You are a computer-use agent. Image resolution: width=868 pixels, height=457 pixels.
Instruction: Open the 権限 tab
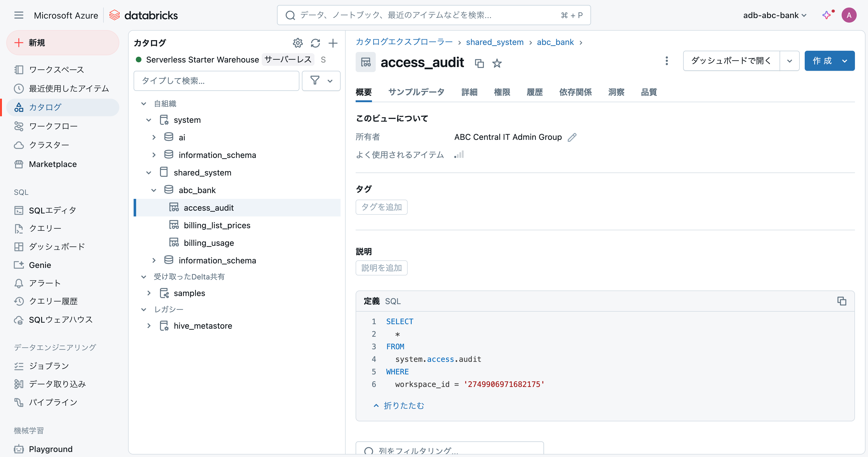pyautogui.click(x=502, y=92)
